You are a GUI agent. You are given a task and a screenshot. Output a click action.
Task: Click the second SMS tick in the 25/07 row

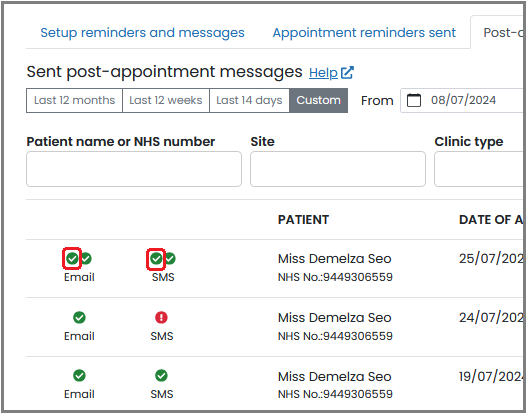click(170, 258)
